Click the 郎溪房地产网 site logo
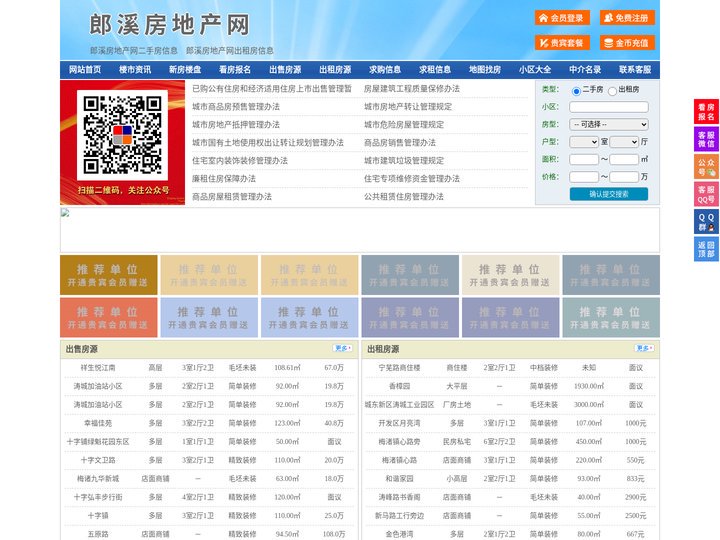The image size is (720, 540). [x=169, y=25]
